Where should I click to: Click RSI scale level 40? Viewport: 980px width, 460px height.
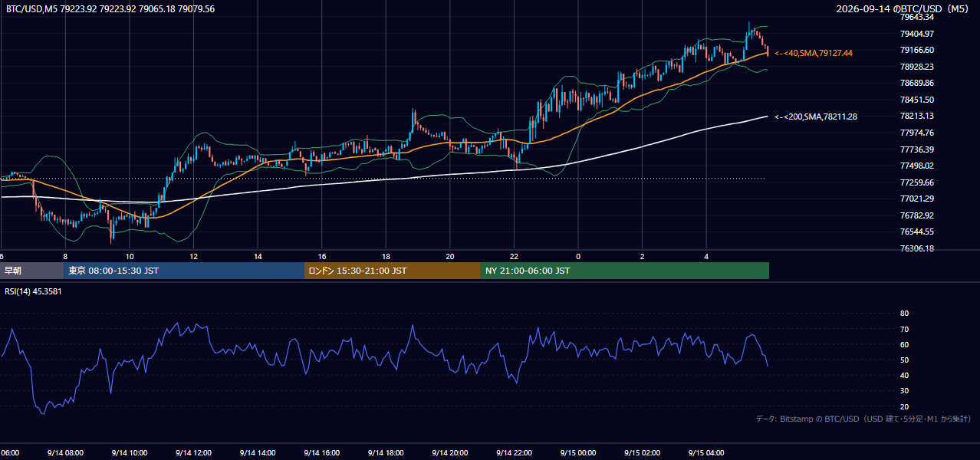[904, 375]
